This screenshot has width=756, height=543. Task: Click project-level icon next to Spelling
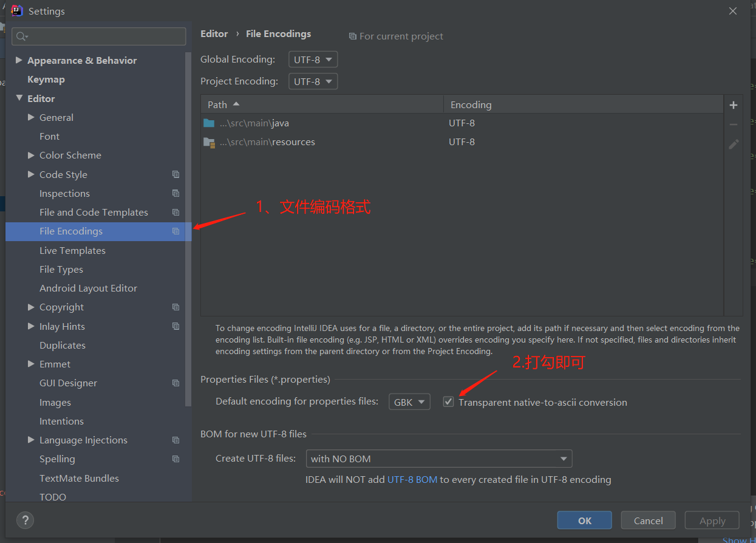coord(175,459)
